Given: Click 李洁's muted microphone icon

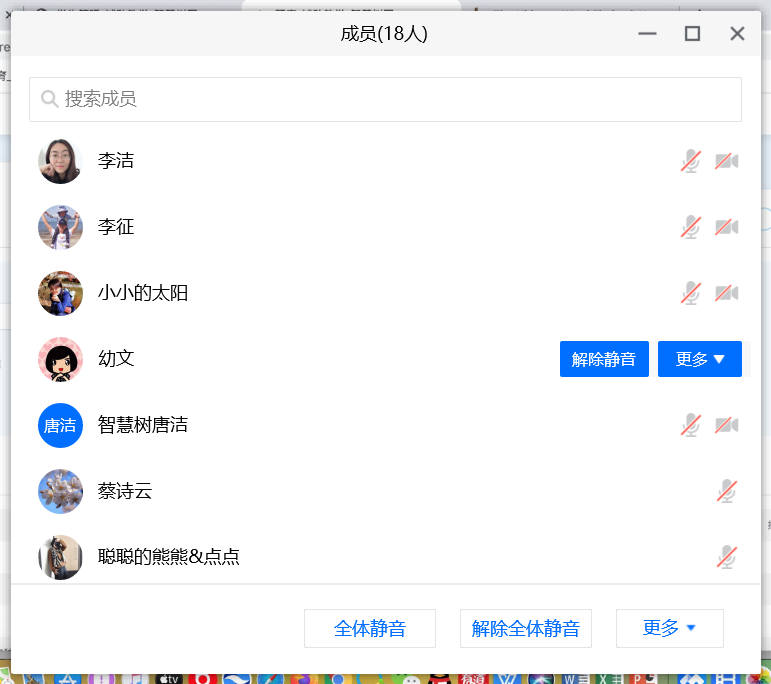Looking at the screenshot, I should coord(691,161).
